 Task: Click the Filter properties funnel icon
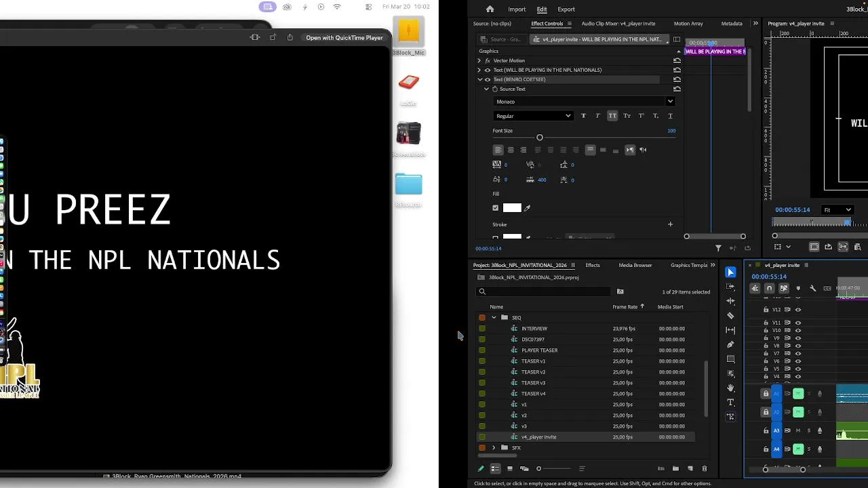(x=718, y=248)
